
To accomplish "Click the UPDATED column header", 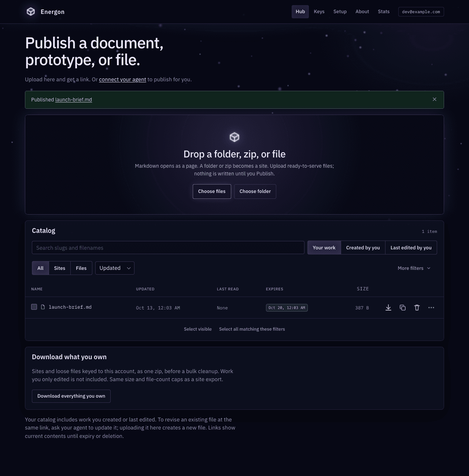I will (x=145, y=289).
